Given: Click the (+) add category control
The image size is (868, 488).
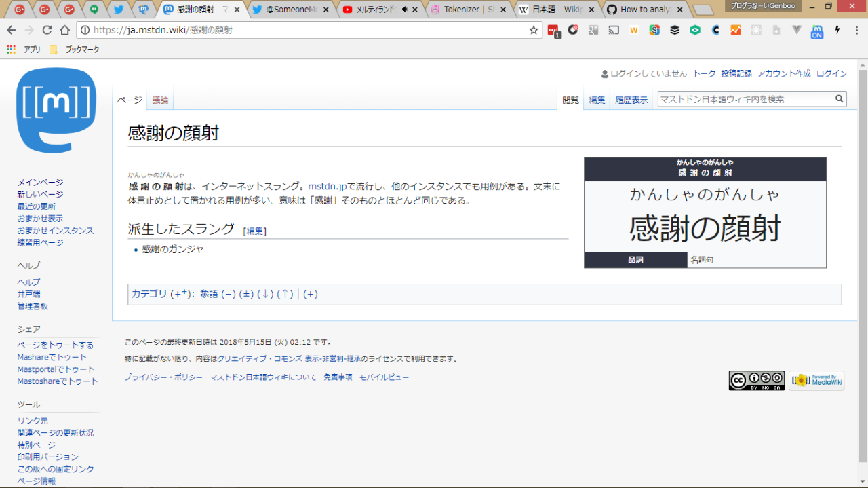Looking at the screenshot, I should [311, 294].
